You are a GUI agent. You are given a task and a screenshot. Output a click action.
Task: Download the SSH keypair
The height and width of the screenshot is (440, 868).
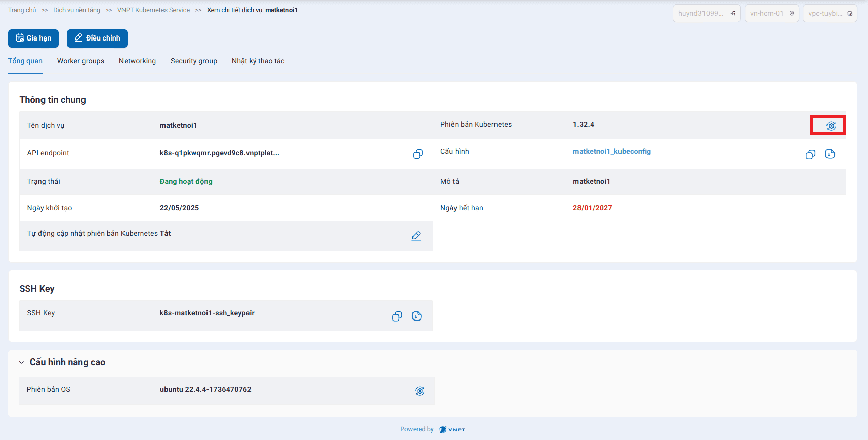pyautogui.click(x=417, y=316)
